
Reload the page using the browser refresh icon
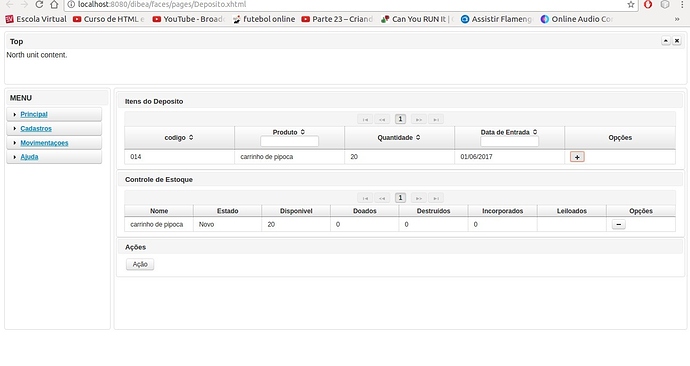tap(39, 4)
